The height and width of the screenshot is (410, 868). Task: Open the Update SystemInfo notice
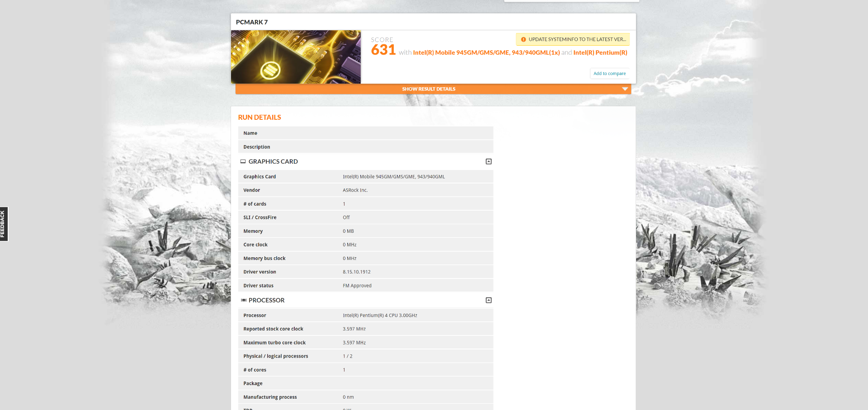pyautogui.click(x=573, y=39)
